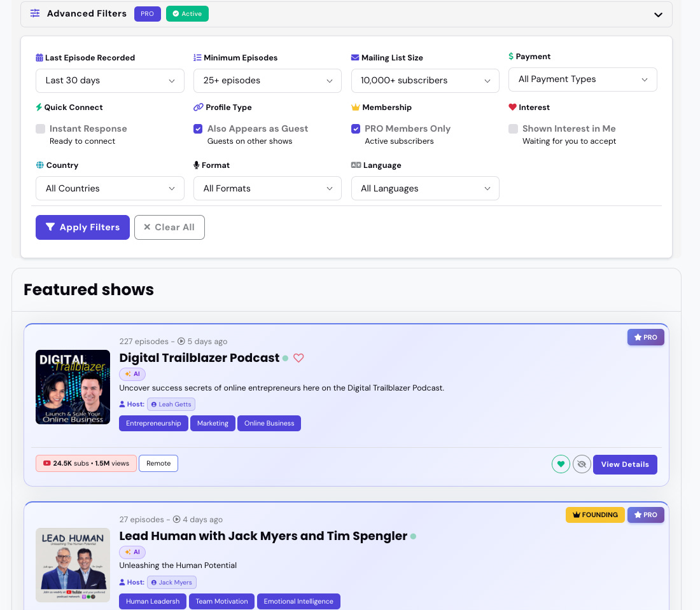Open Lead Human with Jack Myers title
Screen dimensions: 700x610
[263, 536]
